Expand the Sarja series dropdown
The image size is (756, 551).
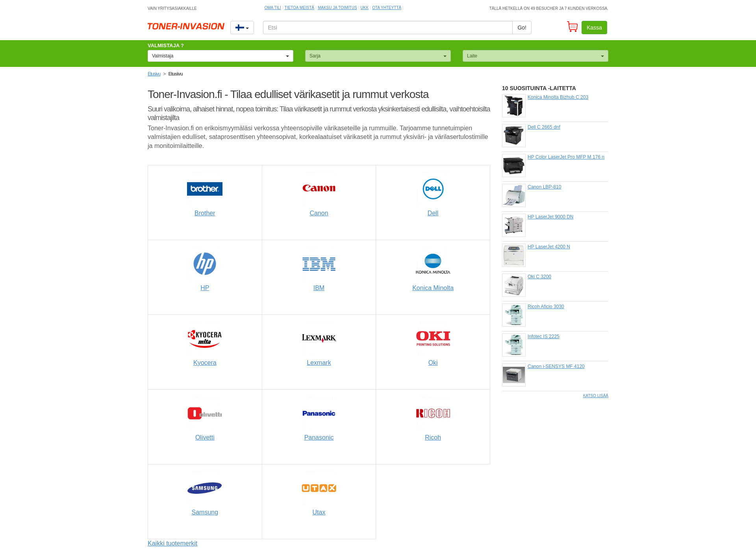click(378, 56)
